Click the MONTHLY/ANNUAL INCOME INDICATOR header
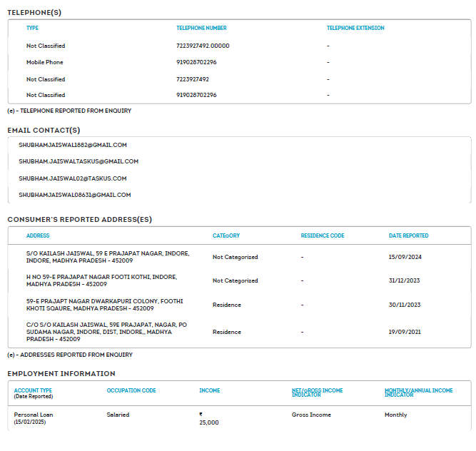This screenshot has width=476, height=451. (x=419, y=392)
